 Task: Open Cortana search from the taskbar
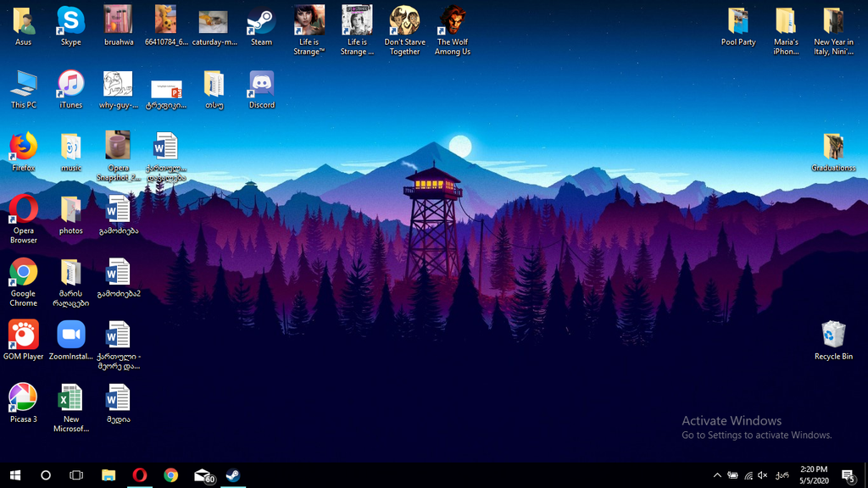46,475
